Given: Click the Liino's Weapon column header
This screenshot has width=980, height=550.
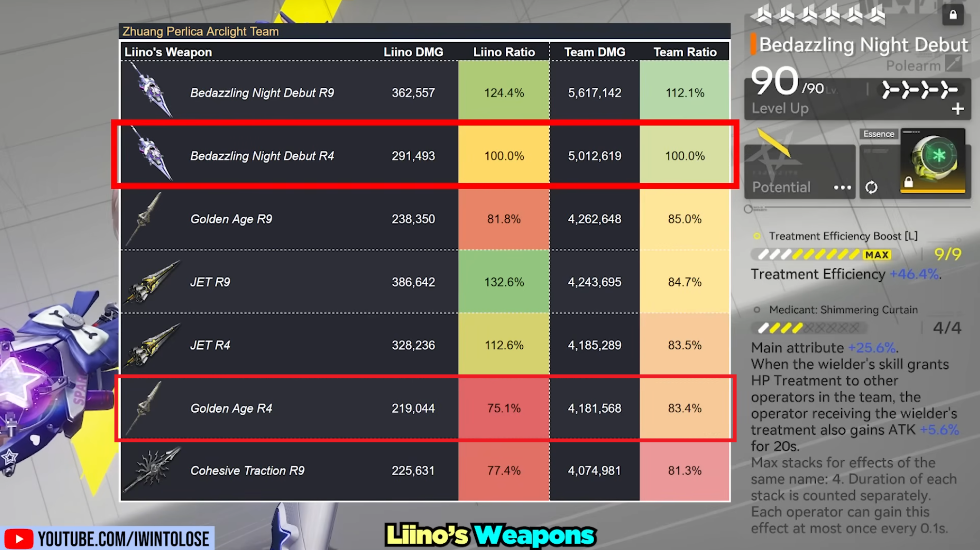Looking at the screenshot, I should point(168,52).
